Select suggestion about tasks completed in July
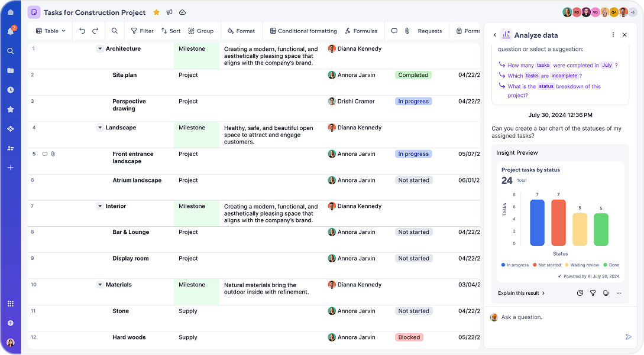Screen dimensions: 644x355 coord(558,65)
